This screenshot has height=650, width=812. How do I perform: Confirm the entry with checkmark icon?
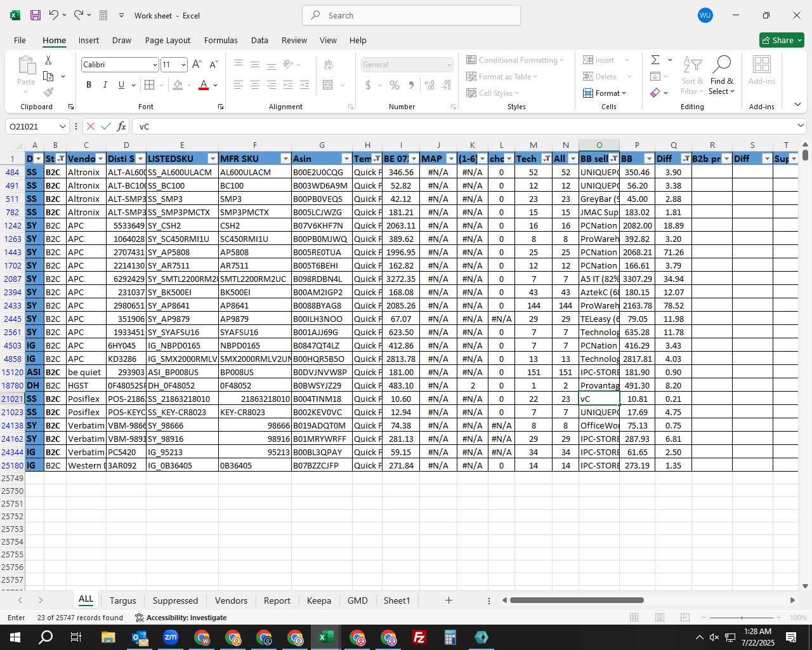[x=106, y=126]
